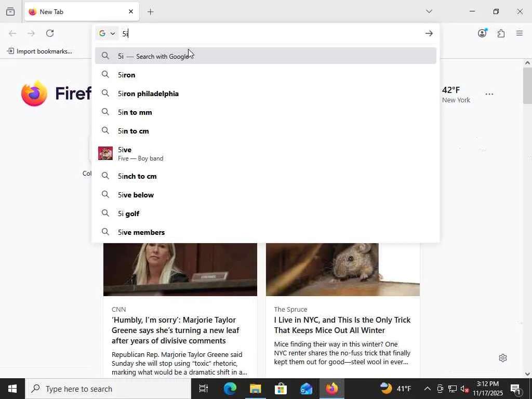532x399 pixels.
Task: Open the List all tabs chevron
Action: click(x=429, y=11)
